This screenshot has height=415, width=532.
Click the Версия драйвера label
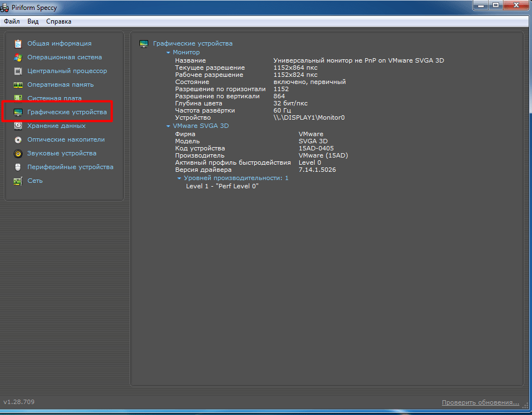[x=203, y=170]
